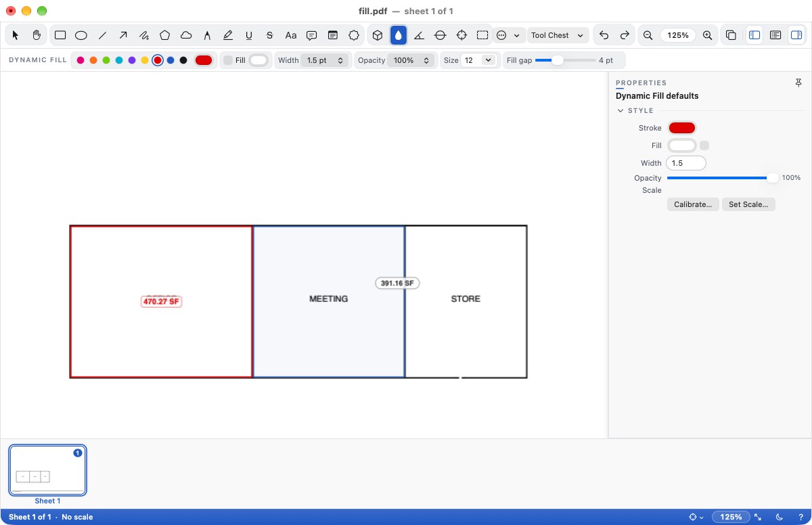The width and height of the screenshot is (812, 525).
Task: Click the No scale status text
Action: pyautogui.click(x=77, y=517)
